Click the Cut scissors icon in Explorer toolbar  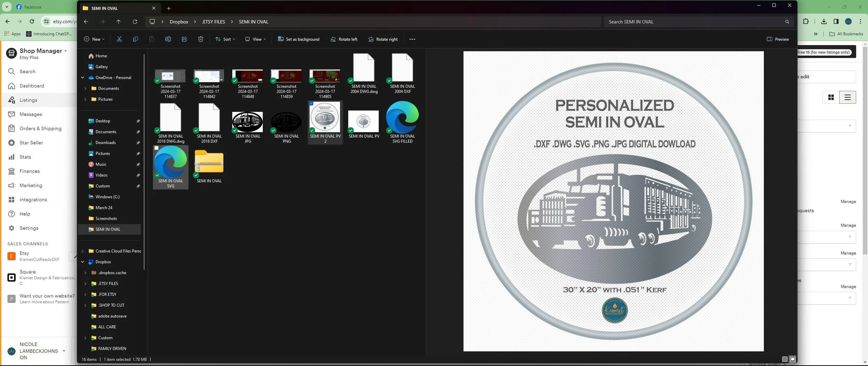119,39
